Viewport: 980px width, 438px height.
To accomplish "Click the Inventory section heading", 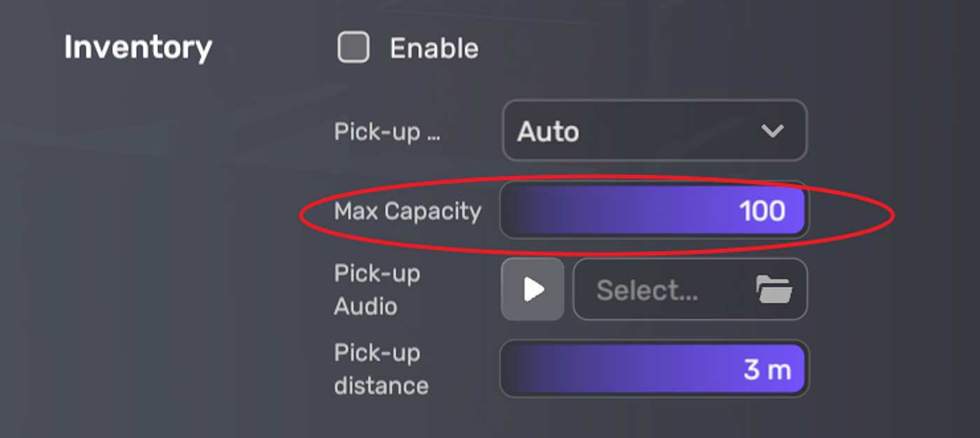I will 138,48.
